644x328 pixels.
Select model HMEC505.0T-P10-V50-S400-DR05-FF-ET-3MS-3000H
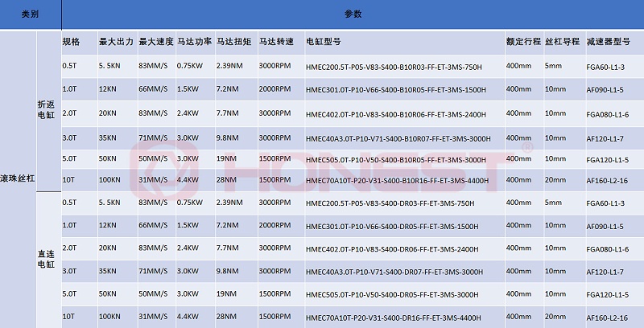394,294
